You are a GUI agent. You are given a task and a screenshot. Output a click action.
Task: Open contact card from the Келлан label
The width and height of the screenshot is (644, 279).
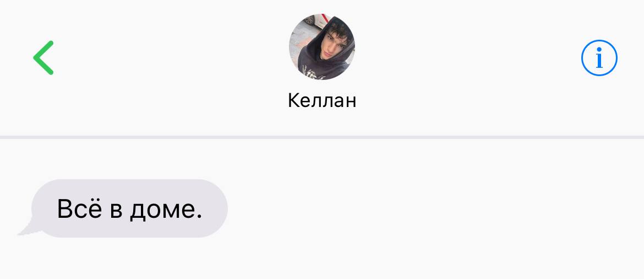click(322, 100)
